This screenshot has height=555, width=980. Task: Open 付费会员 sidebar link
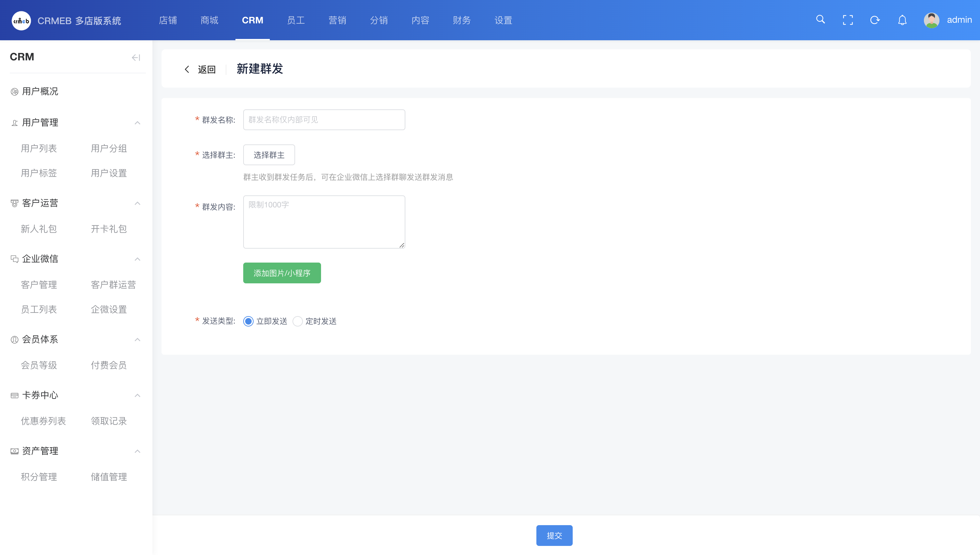(109, 365)
